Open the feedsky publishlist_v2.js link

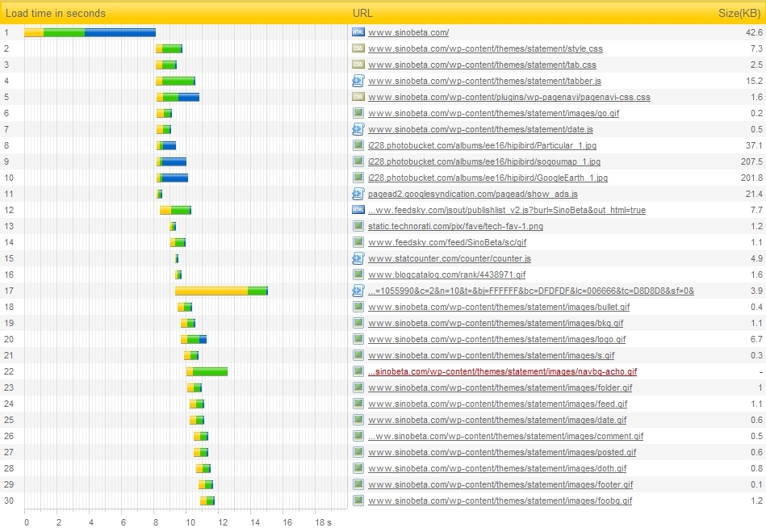click(507, 210)
